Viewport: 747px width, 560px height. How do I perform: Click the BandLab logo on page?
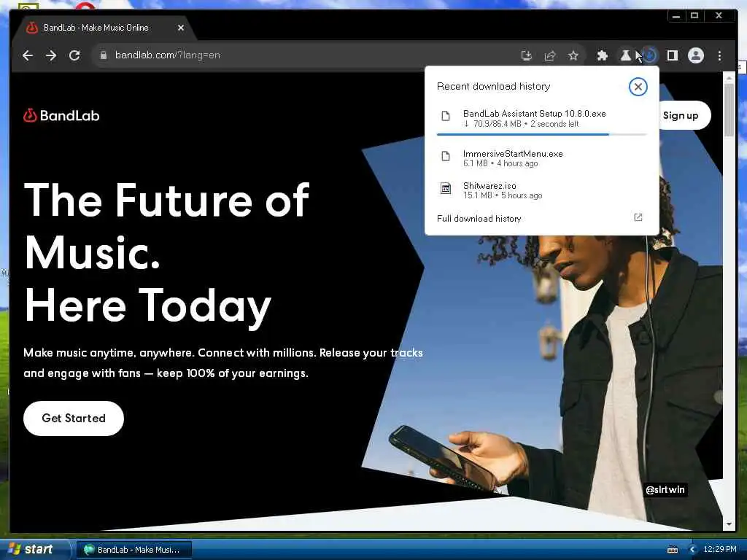(x=61, y=115)
